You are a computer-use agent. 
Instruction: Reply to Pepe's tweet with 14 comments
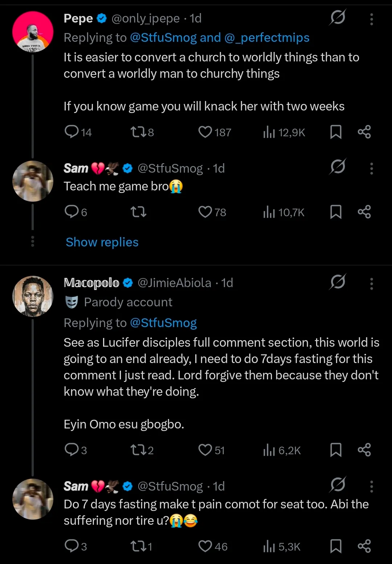coord(72,132)
